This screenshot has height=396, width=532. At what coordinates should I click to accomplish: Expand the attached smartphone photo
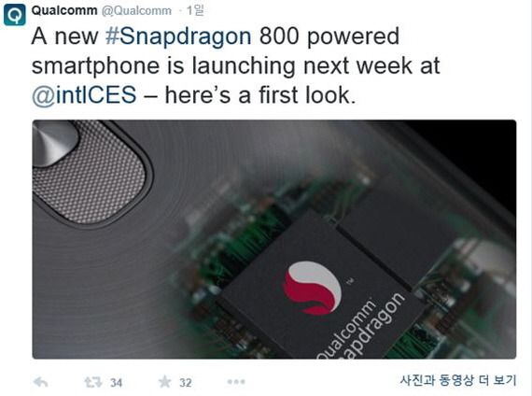274,239
